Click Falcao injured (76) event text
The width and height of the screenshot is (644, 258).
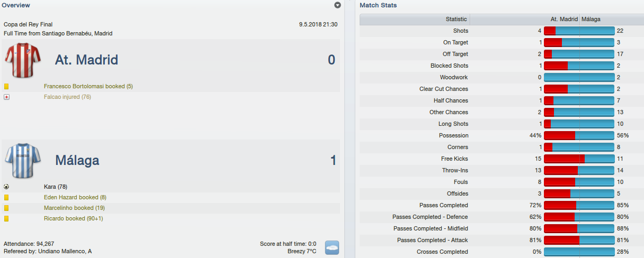coord(67,97)
